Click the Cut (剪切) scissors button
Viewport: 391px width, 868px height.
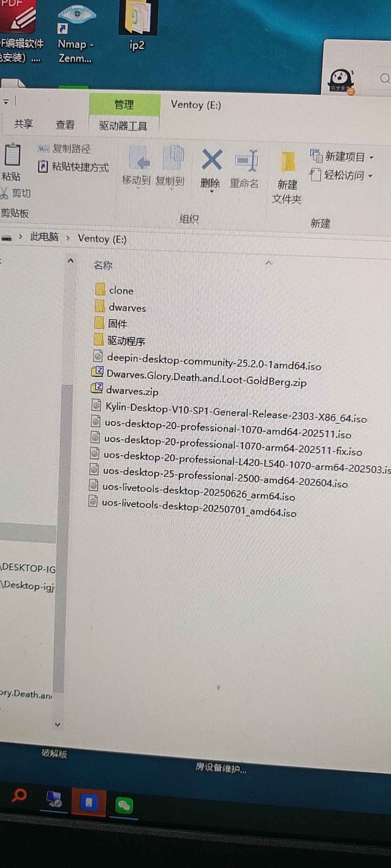(15, 193)
